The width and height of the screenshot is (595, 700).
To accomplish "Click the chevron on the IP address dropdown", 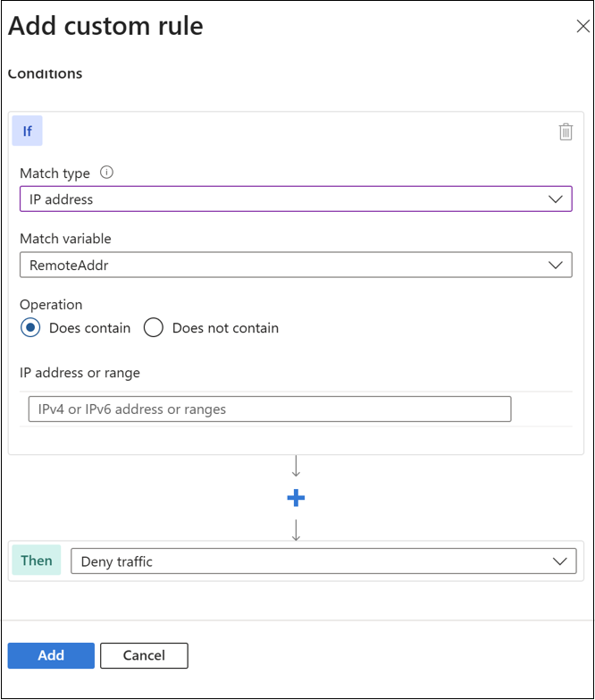I will (556, 199).
